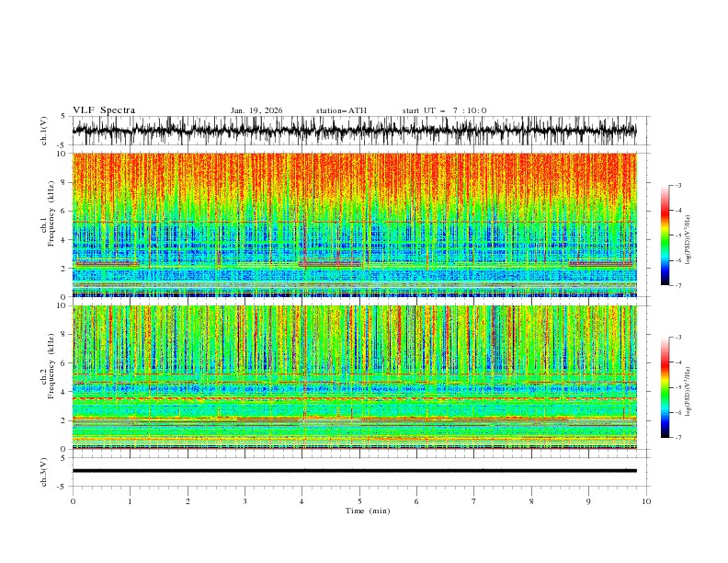Click the "ch.3(V)" axis label

(x=44, y=472)
